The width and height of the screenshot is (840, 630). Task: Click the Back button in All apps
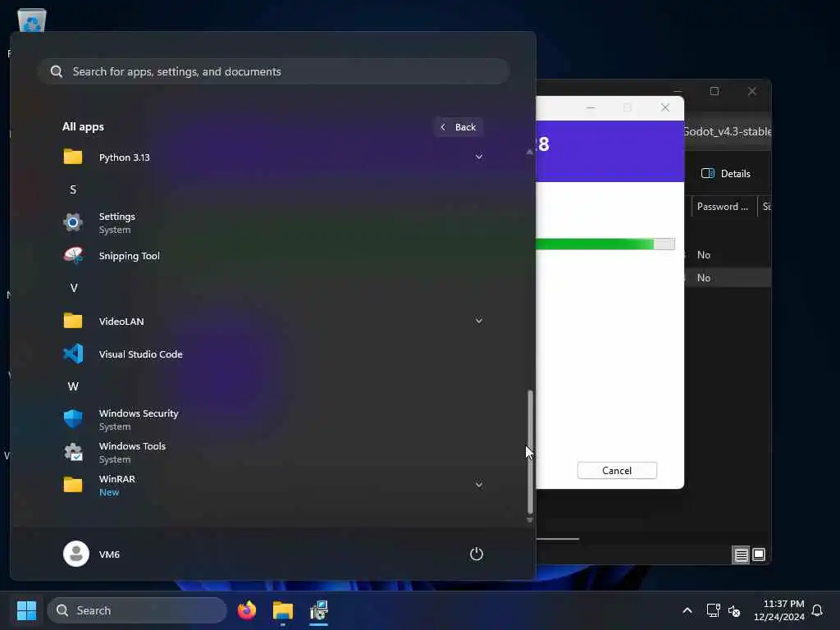pos(459,127)
